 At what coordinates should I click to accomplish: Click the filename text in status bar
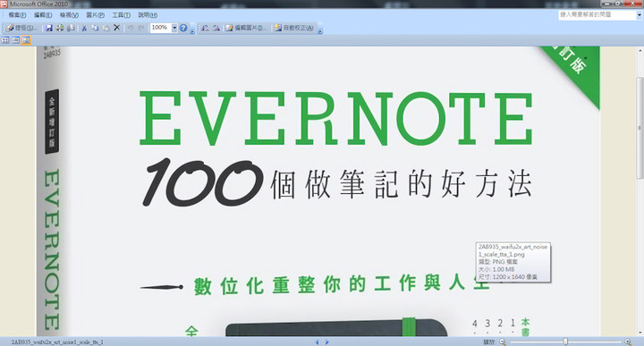pos(57,342)
